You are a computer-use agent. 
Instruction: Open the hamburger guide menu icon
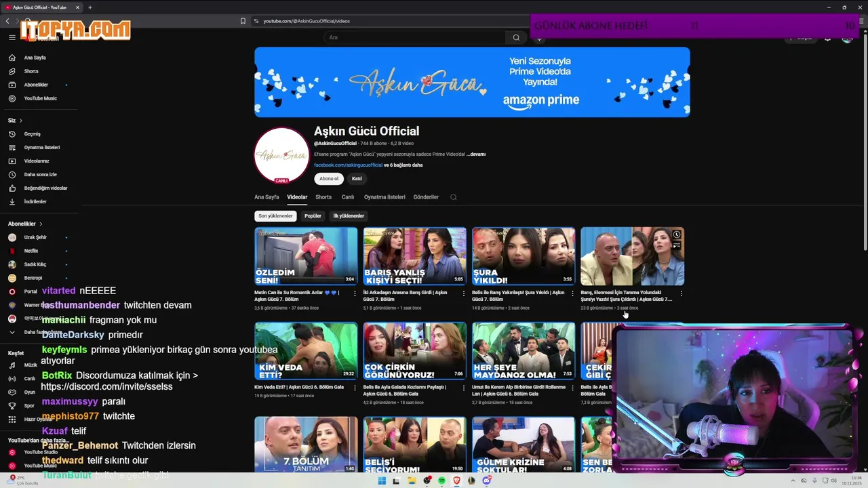point(12,37)
